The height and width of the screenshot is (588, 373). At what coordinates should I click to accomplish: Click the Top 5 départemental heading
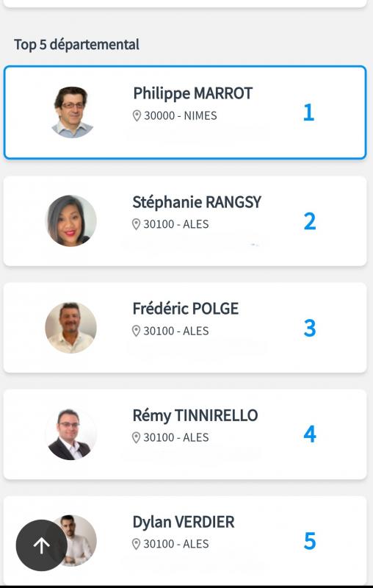pyautogui.click(x=77, y=44)
